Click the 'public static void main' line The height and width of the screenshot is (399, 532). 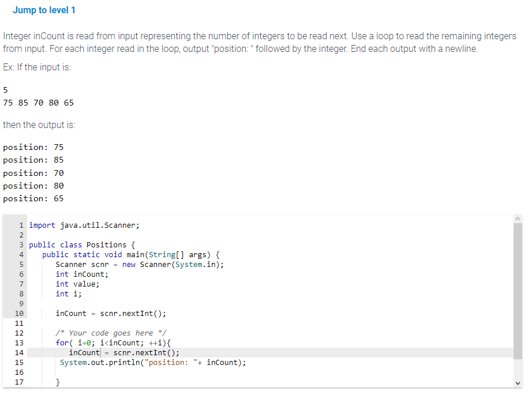[131, 255]
